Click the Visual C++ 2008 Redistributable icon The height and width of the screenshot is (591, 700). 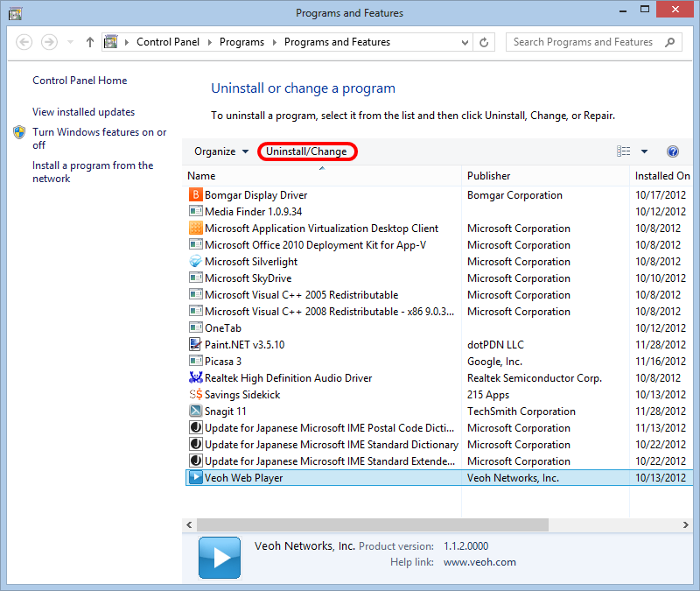195,311
